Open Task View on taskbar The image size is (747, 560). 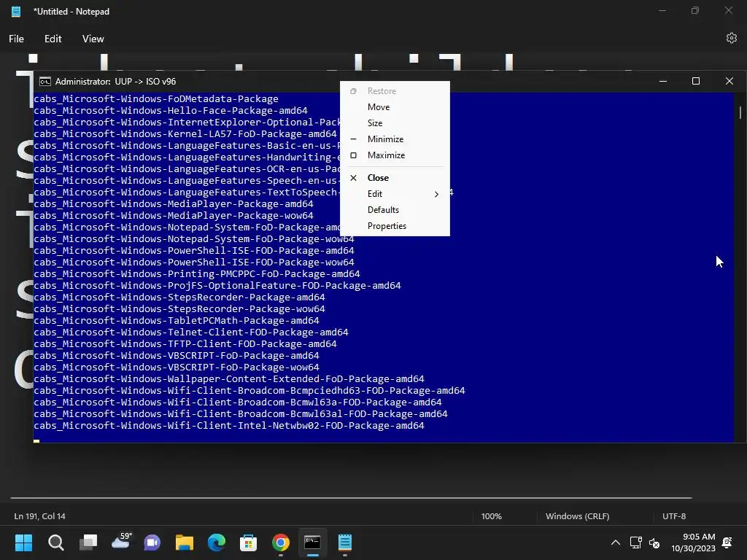point(88,542)
